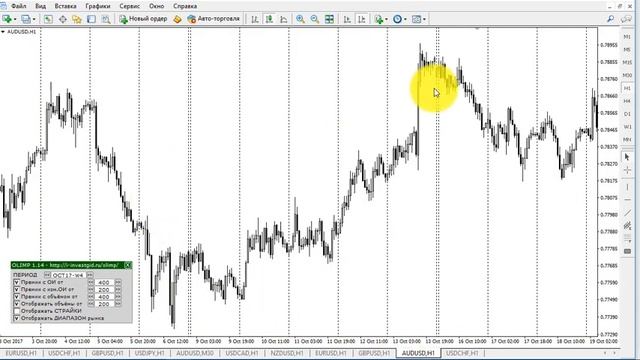Toggle the 'Премии с ОИ от' checkbox
This screenshot has height=360, width=640.
point(17,282)
